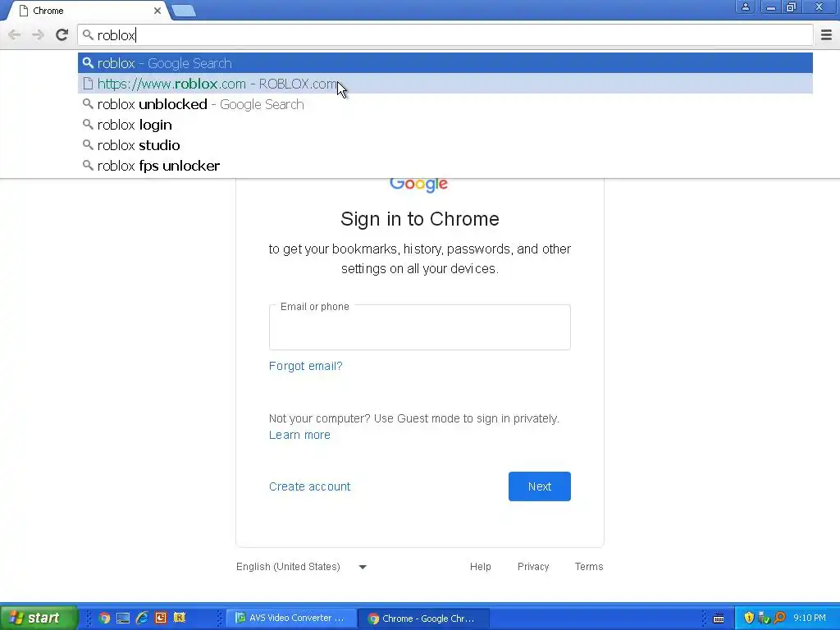The width and height of the screenshot is (840, 630).
Task: Click the Email or phone field
Action: click(x=419, y=327)
